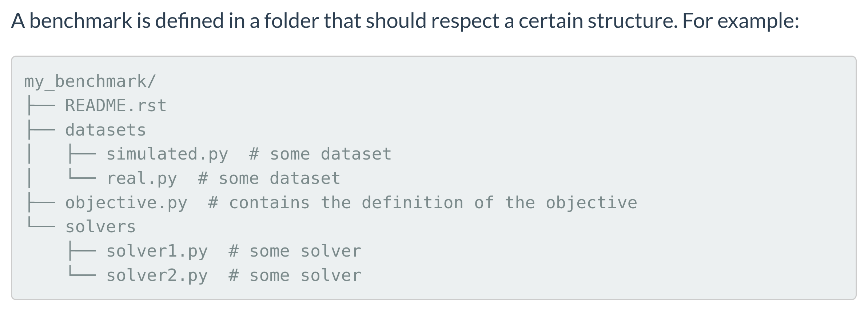The height and width of the screenshot is (314, 868).
Task: Select simulated.py under datasets
Action: point(167,154)
